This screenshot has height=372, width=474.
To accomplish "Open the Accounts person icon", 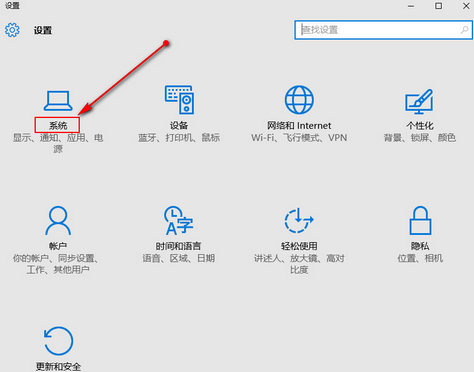I will click(58, 221).
